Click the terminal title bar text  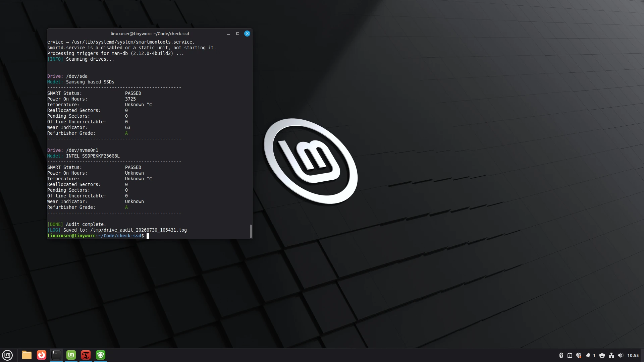150,34
